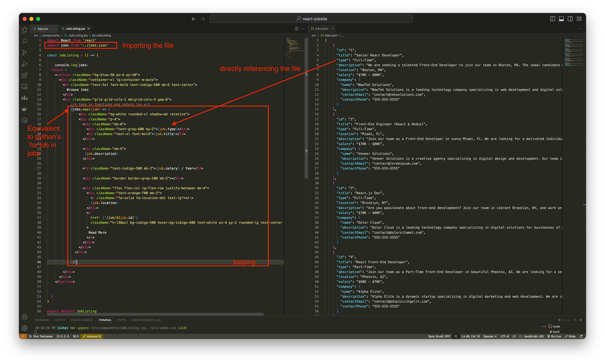This screenshot has height=364, width=605.
Task: Click the Ninja status bar item
Action: 570,336
